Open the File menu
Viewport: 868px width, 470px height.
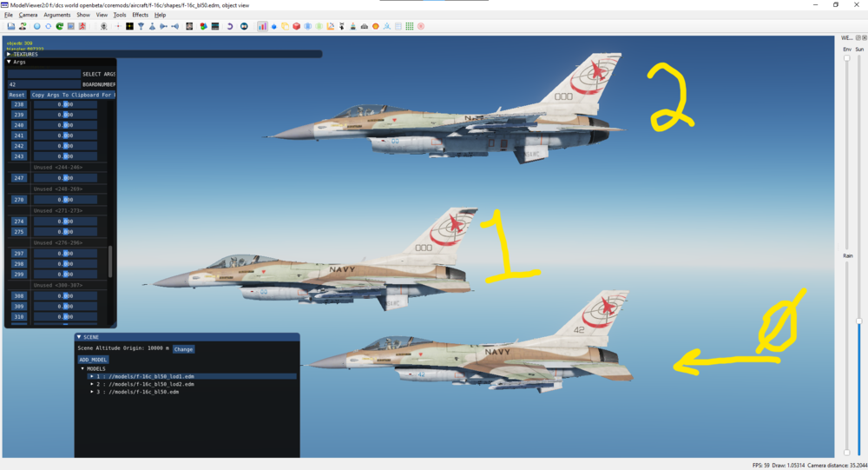click(9, 15)
